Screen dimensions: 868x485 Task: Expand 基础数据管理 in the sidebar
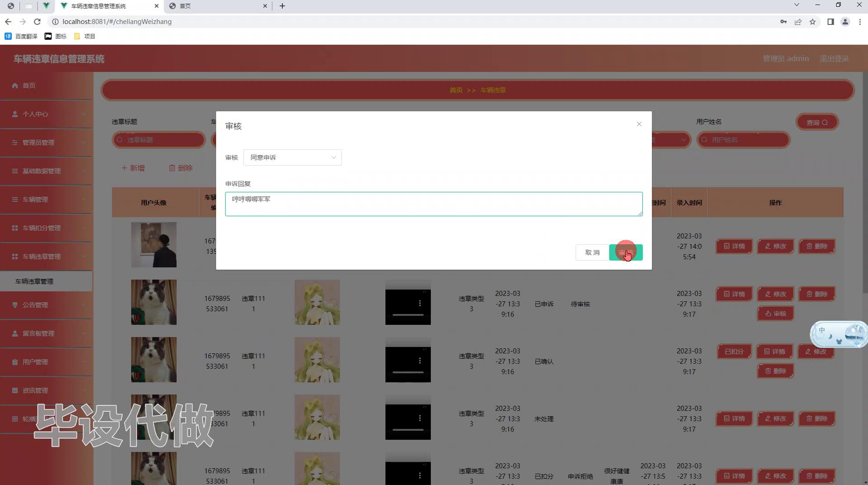click(46, 171)
